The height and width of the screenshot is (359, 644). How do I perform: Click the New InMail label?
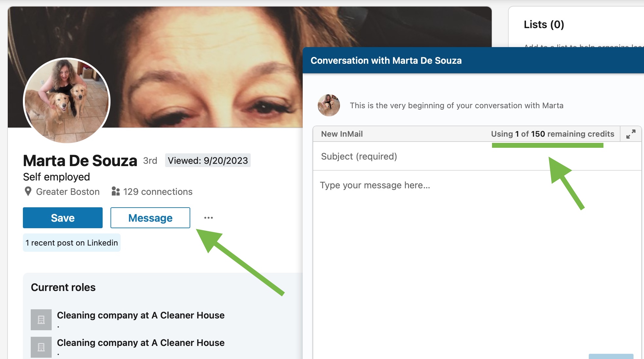[342, 134]
